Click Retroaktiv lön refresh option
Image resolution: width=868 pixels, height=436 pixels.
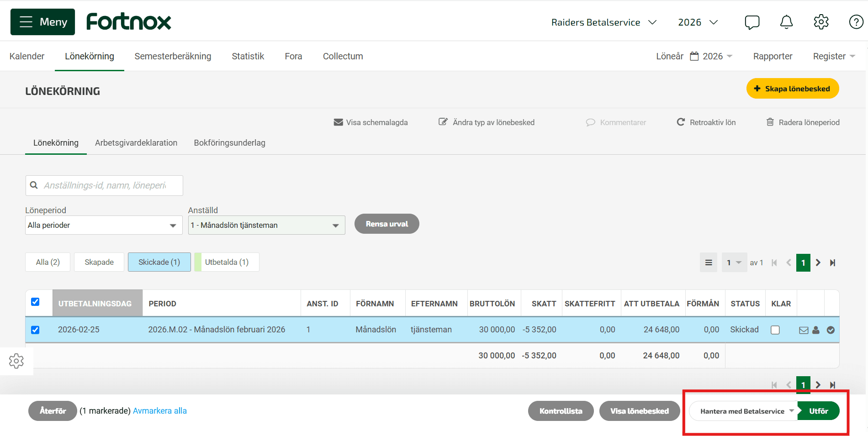pos(706,122)
